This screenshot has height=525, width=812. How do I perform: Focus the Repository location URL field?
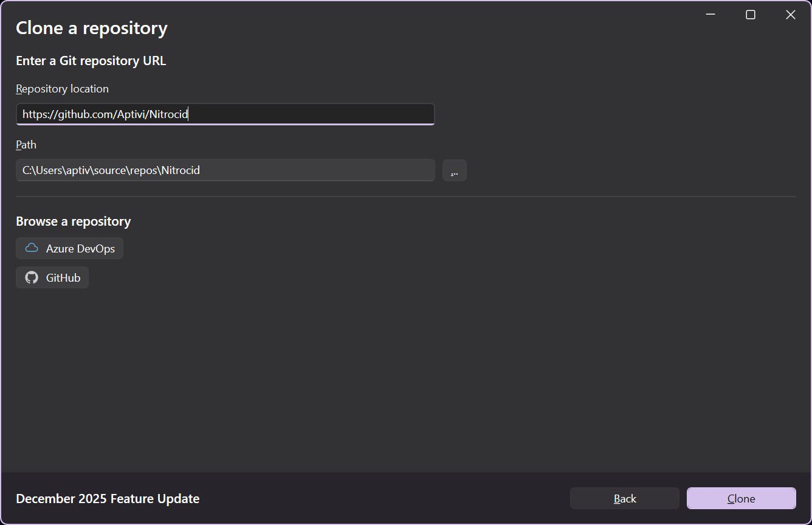[x=304, y=114]
